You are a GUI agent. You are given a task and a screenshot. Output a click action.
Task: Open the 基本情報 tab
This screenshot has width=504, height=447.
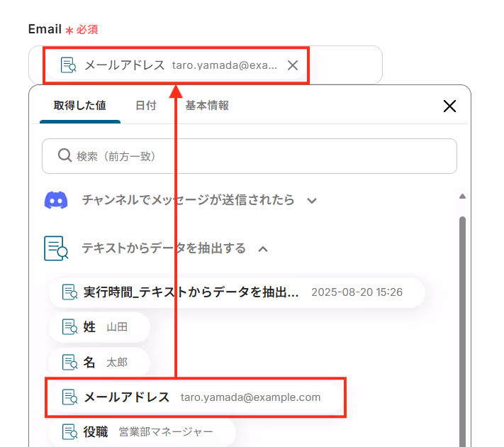[x=207, y=105]
